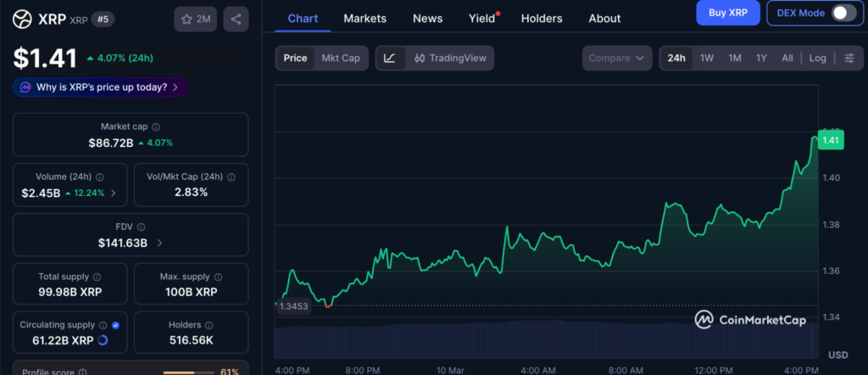Toggle the Log scale option
Image resolution: width=868 pixels, height=375 pixels.
817,58
